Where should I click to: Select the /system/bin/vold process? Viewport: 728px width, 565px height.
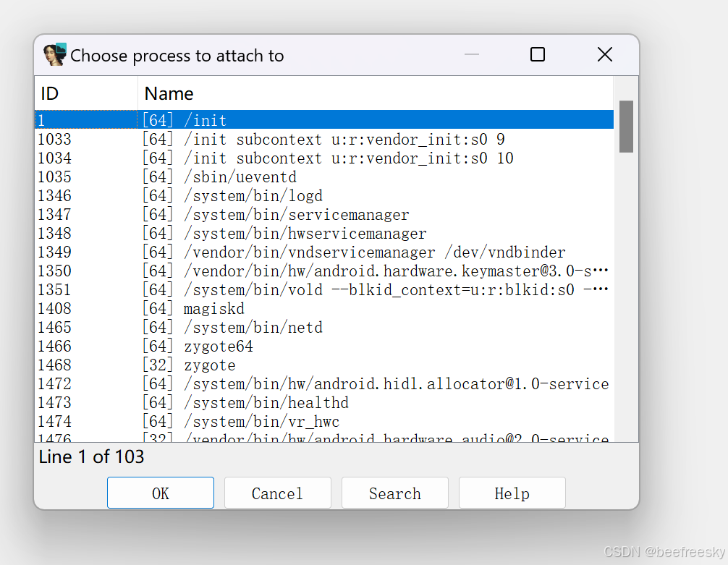(324, 289)
